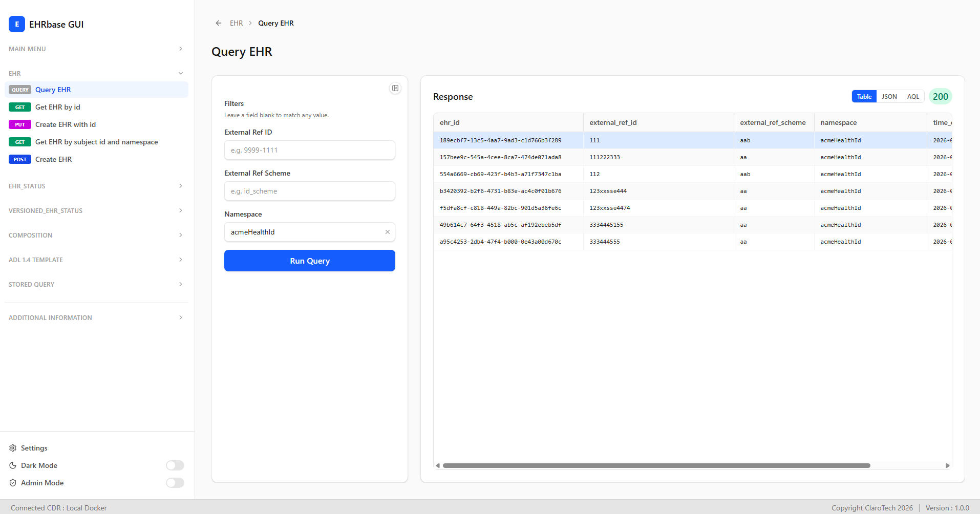Image resolution: width=980 pixels, height=514 pixels.
Task: Click Connected CDR : Local Docker status
Action: click(59, 508)
